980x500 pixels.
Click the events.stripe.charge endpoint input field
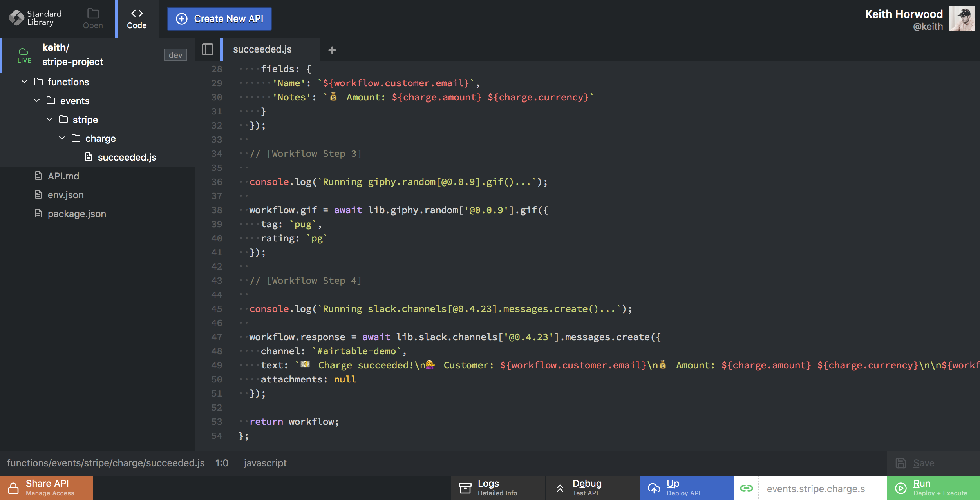click(x=816, y=488)
